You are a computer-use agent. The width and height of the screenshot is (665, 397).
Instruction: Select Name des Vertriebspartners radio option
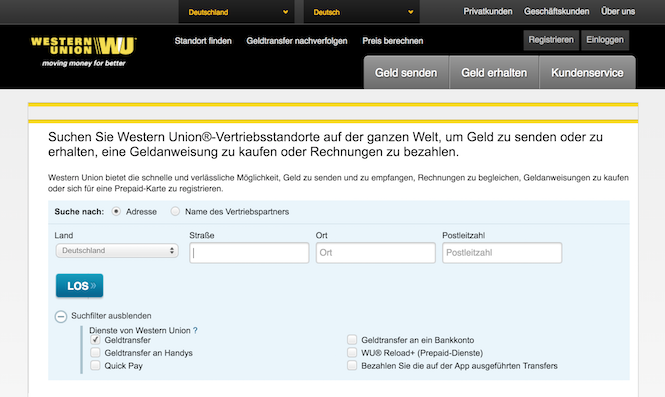click(175, 211)
